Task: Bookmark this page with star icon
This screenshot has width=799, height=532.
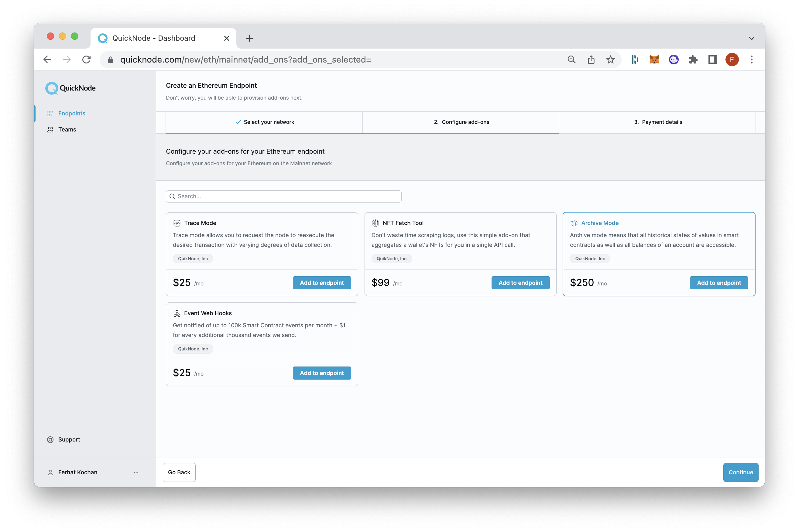Action: 611,60
